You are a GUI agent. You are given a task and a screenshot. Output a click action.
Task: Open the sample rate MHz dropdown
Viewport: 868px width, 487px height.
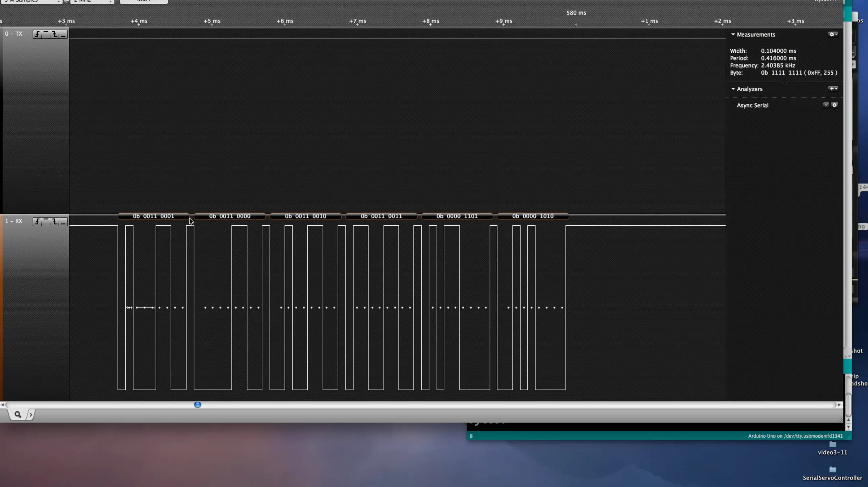pyautogui.click(x=92, y=1)
